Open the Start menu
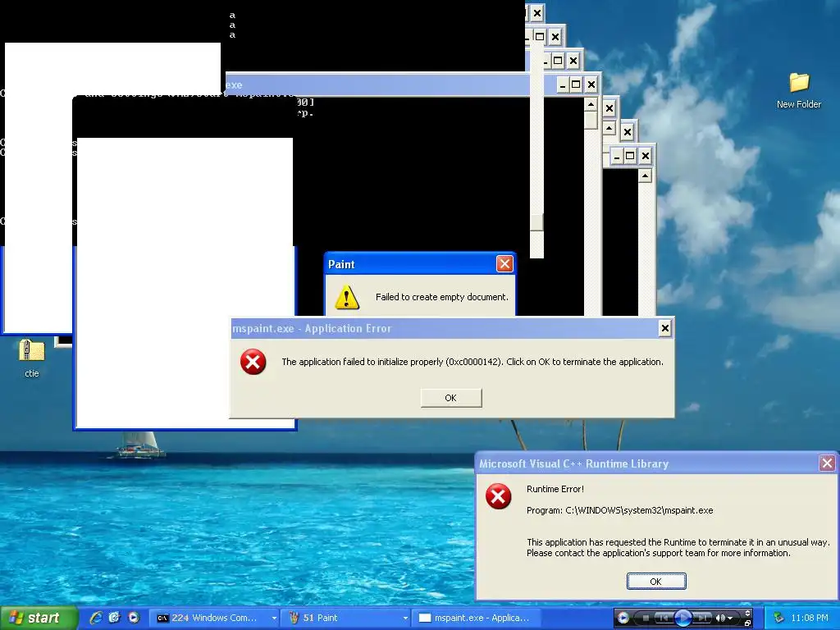The image size is (840, 630). [39, 618]
